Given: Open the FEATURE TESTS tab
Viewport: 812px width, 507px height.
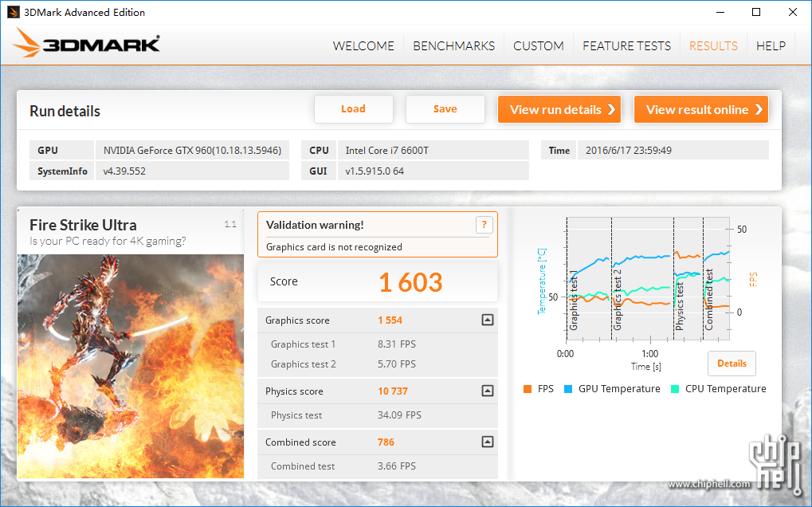Looking at the screenshot, I should (626, 46).
